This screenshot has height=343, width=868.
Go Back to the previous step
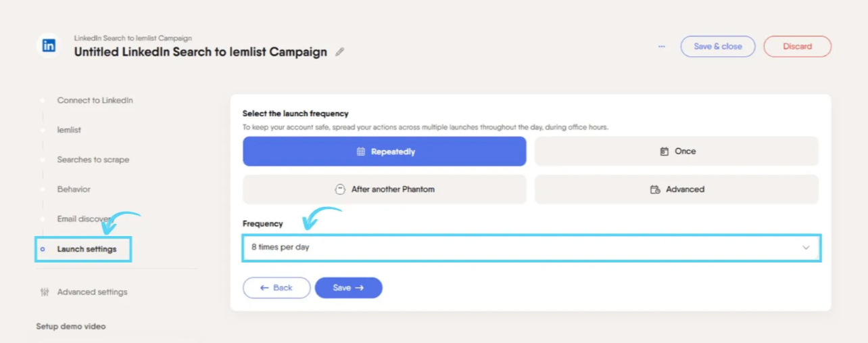click(x=276, y=288)
